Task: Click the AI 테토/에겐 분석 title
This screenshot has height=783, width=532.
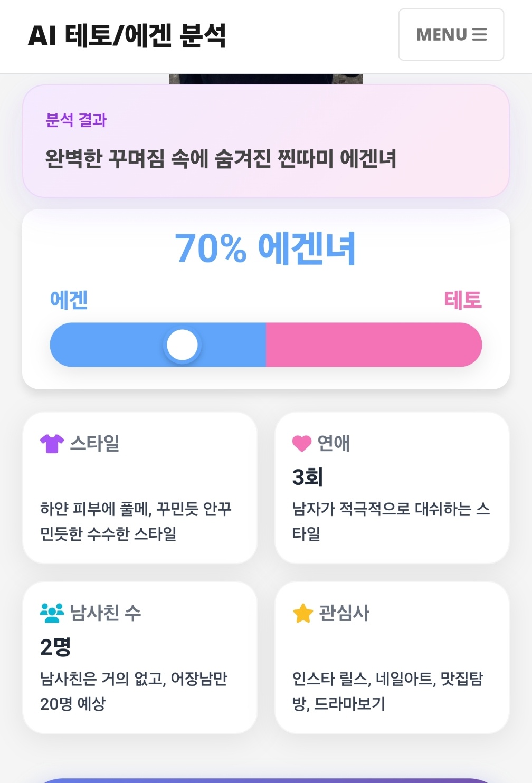Action: click(127, 36)
